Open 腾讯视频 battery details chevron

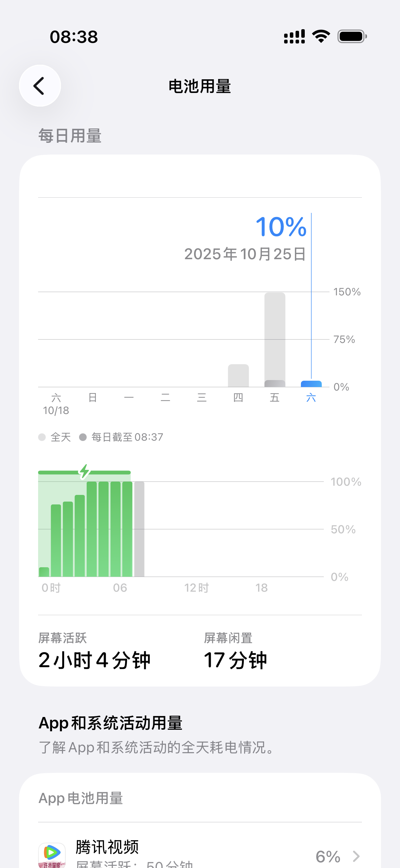(356, 856)
